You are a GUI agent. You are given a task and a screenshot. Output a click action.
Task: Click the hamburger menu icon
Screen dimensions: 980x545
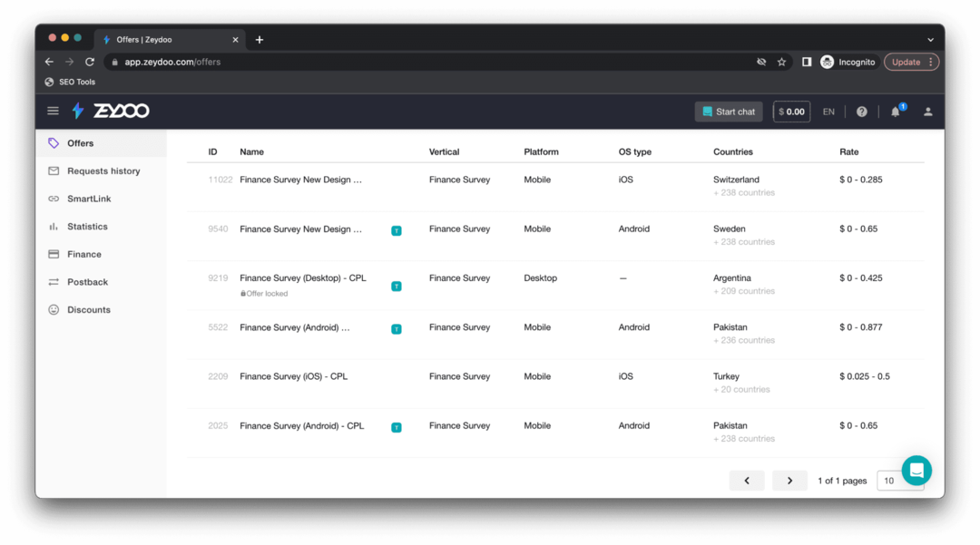(53, 112)
